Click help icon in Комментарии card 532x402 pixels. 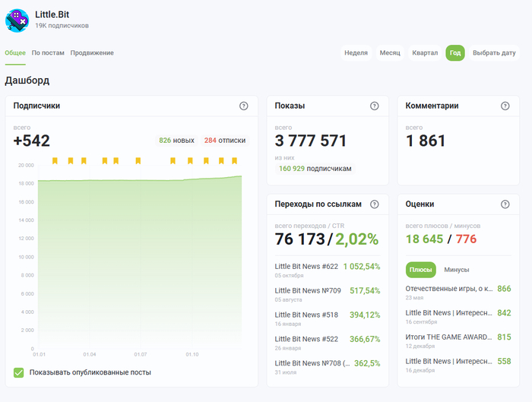[x=505, y=106]
